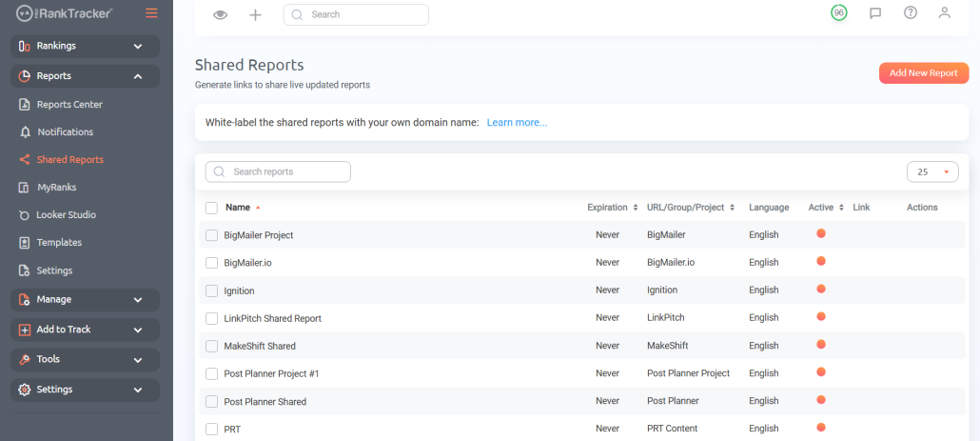The image size is (980, 441).
Task: Click the Templates icon
Action: [25, 243]
